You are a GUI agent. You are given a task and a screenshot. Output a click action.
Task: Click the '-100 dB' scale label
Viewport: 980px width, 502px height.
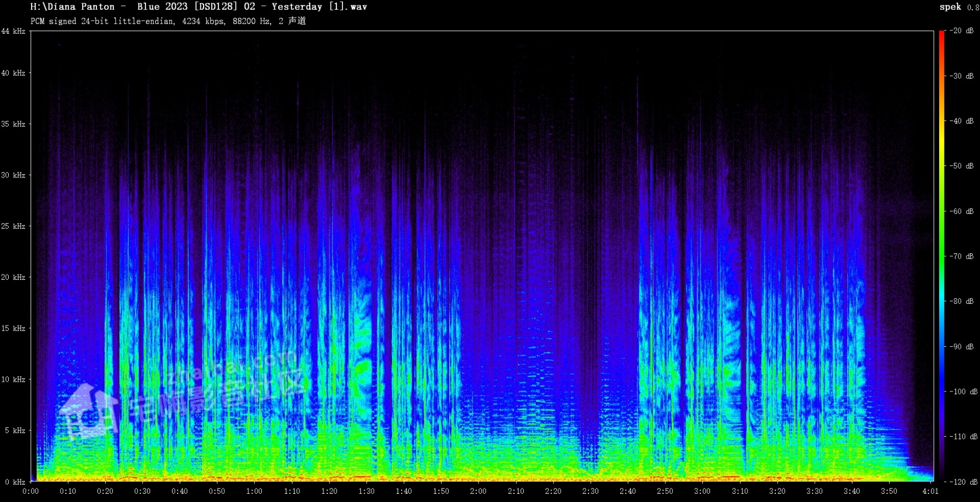[964, 391]
